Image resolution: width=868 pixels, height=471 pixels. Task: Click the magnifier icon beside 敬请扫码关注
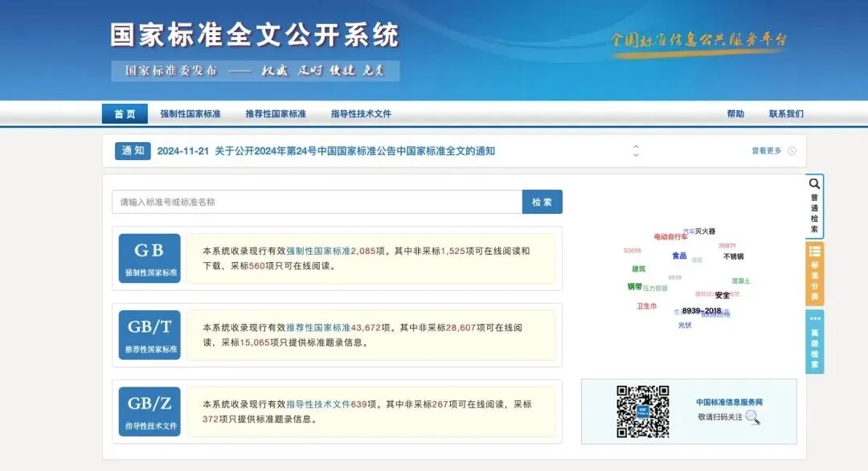point(753,417)
